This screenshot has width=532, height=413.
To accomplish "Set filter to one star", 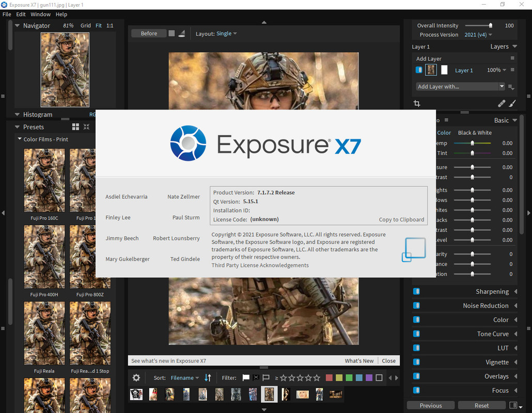I will pos(284,378).
